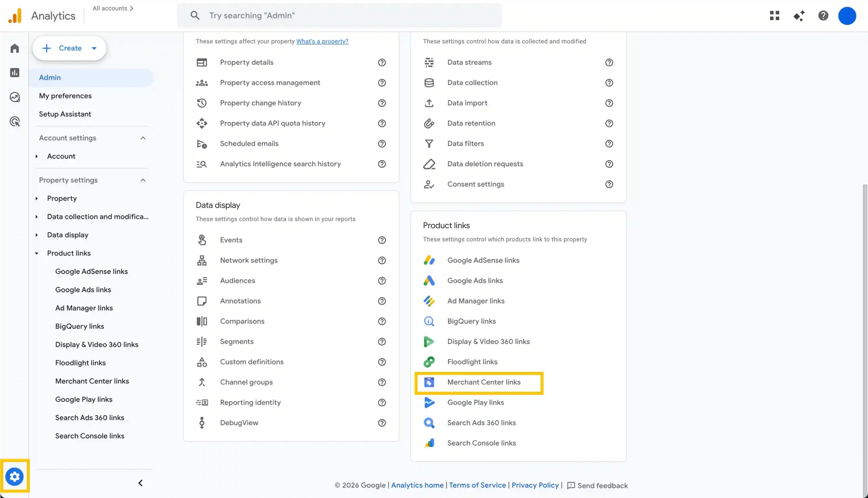The width and height of the screenshot is (868, 498).
Task: Click the help icon next to Data streams
Action: tap(609, 62)
